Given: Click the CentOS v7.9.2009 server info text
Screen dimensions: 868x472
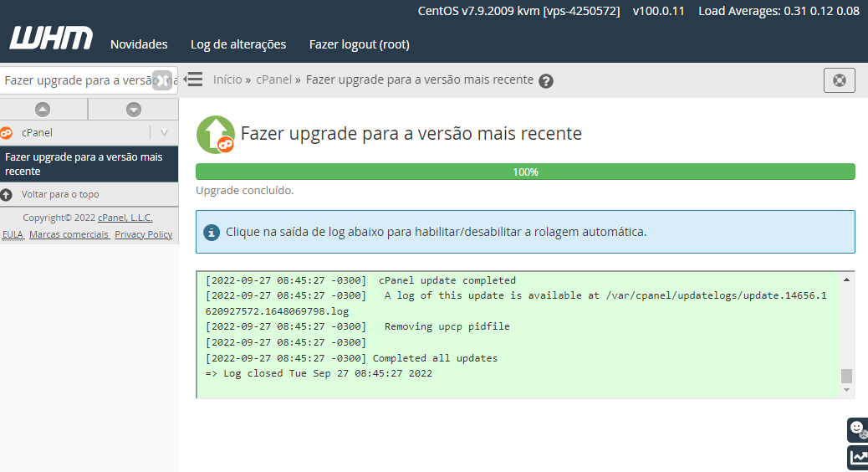Looking at the screenshot, I should point(518,11).
